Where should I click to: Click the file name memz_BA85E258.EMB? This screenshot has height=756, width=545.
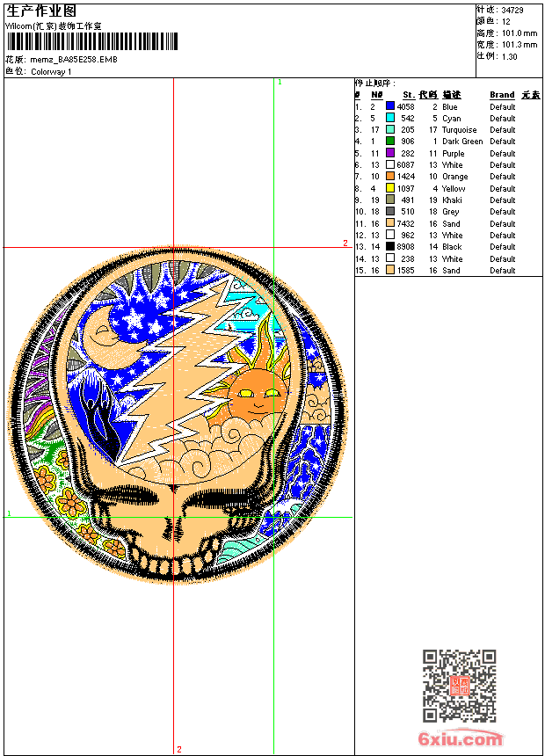click(74, 59)
